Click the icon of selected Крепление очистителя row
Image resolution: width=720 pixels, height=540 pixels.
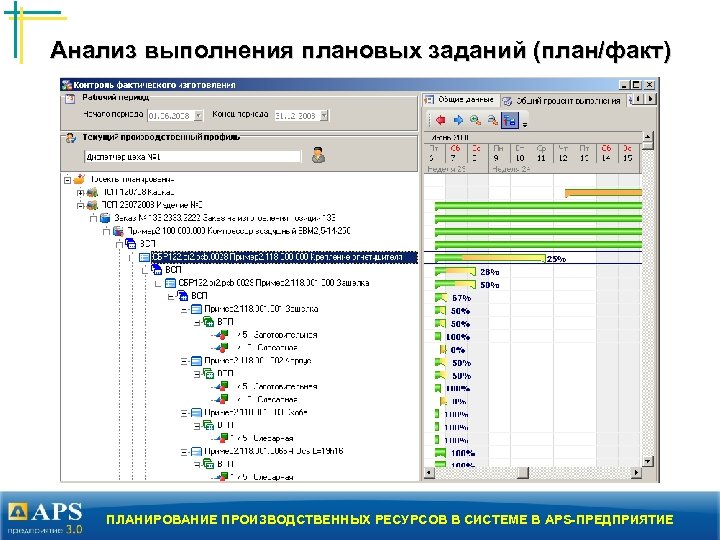[145, 257]
